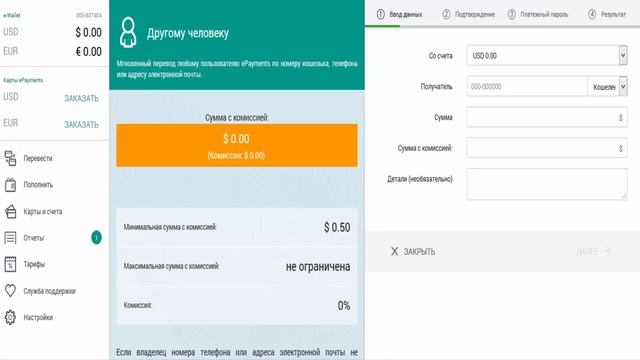The width and height of the screenshot is (640, 360).
Task: Click the e-Wallet USD balance $ 0.00
Action: tap(89, 32)
